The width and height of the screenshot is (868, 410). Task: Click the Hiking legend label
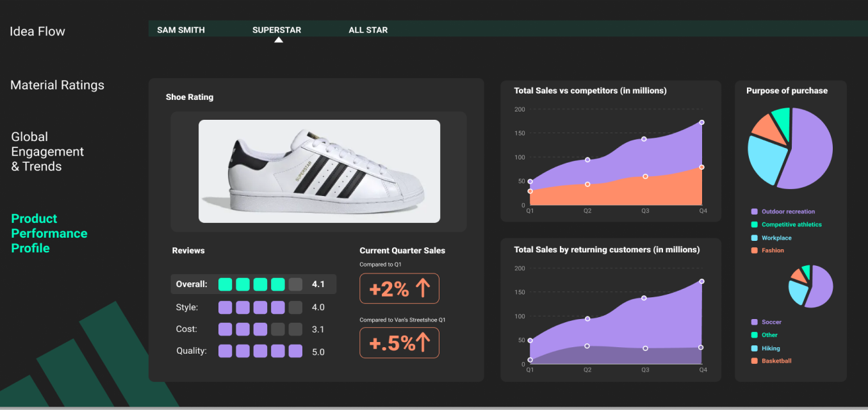coord(771,348)
